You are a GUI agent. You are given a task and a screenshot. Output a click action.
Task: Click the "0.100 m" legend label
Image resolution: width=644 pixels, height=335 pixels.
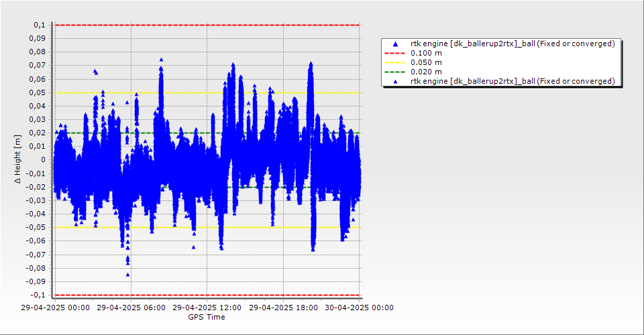coord(427,53)
